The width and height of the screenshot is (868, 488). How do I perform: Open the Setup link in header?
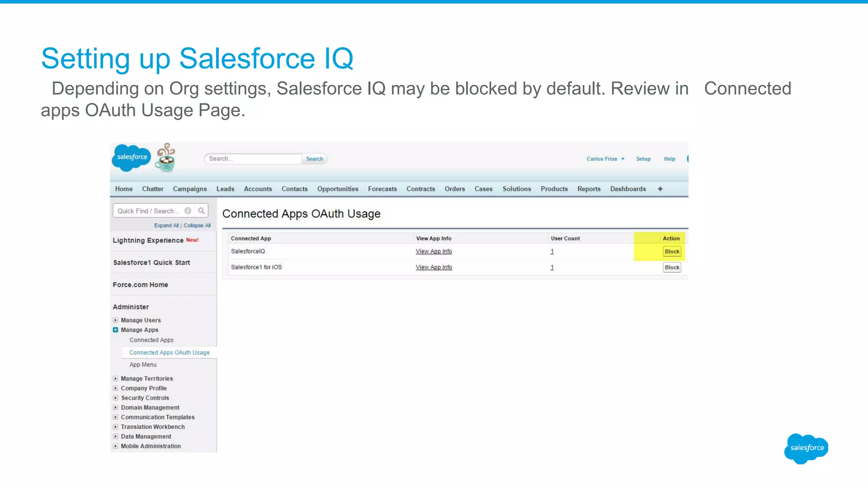(x=643, y=159)
